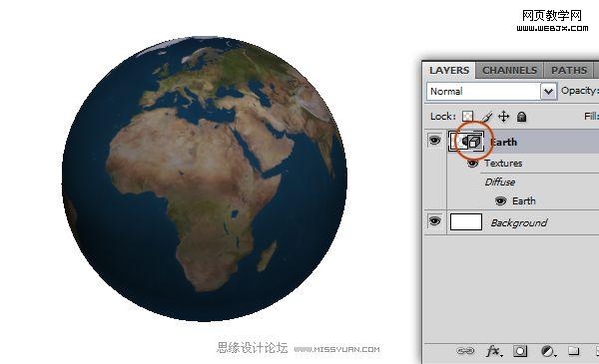Hide the Background layer
599x364 pixels.
pyautogui.click(x=434, y=221)
